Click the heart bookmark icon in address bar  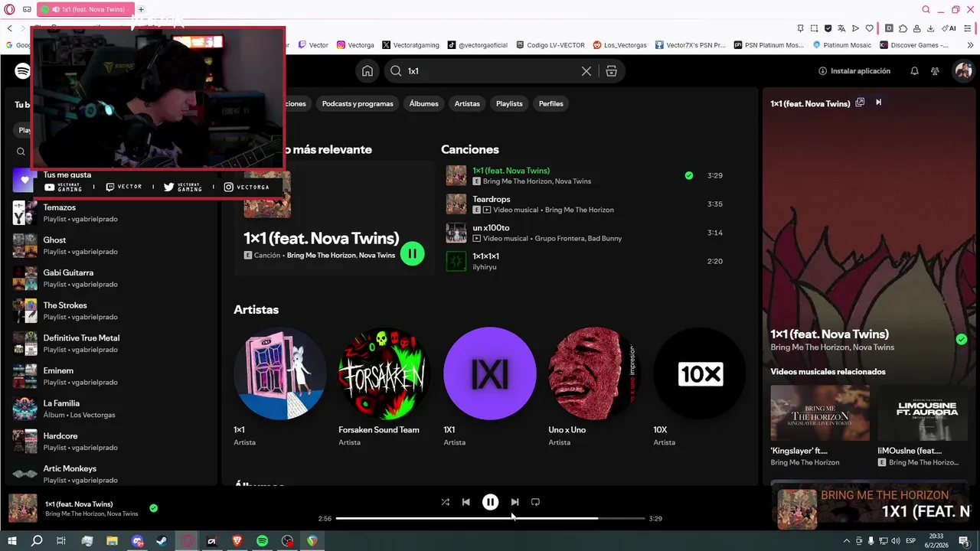869,28
